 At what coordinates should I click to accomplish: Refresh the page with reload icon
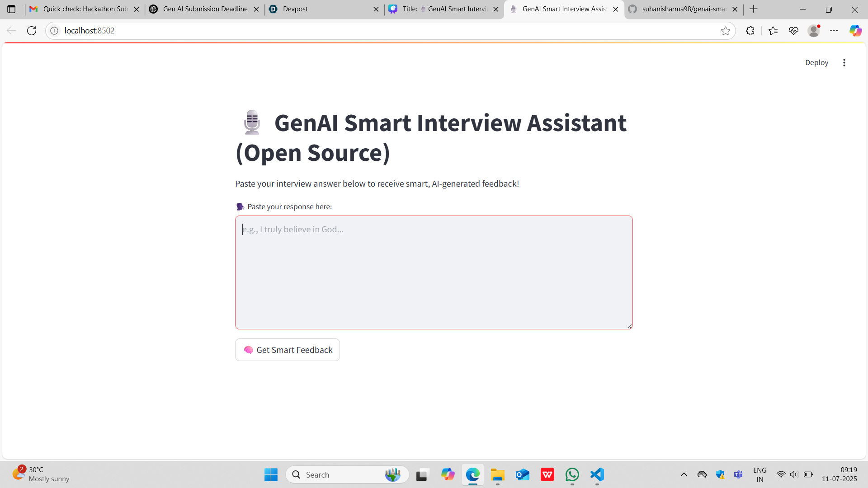pos(32,31)
